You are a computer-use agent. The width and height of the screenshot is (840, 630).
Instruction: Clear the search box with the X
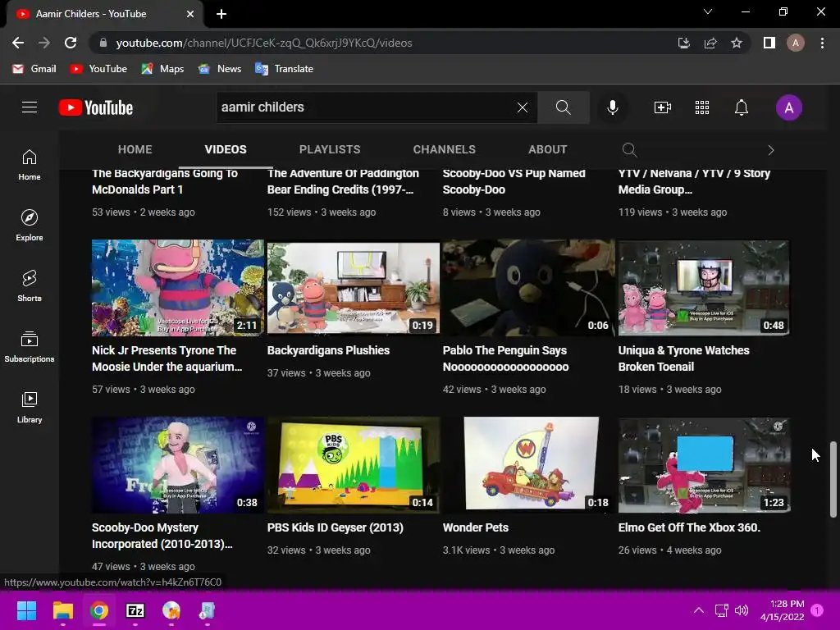click(x=523, y=107)
